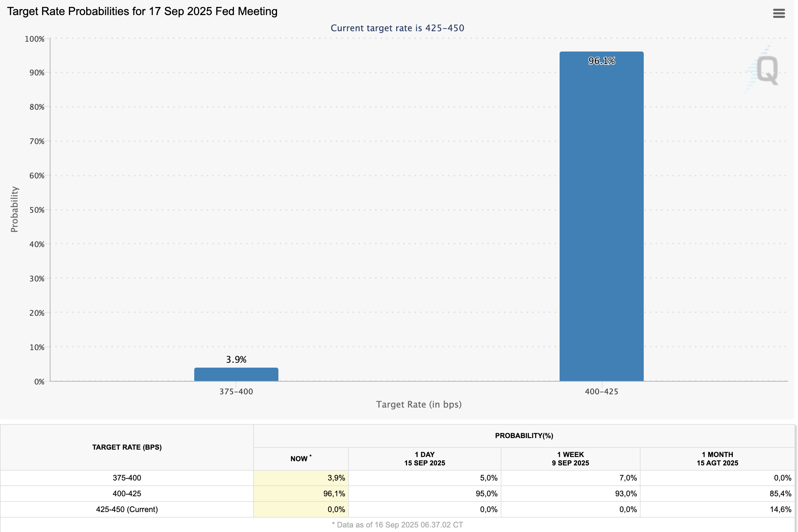Select the 425-450 (Current) row label
Image resolution: width=798 pixels, height=532 pixels.
click(127, 509)
